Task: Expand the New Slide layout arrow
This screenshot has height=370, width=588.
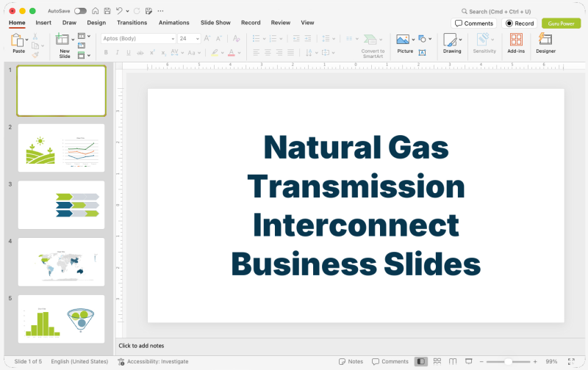Action: 73,40
